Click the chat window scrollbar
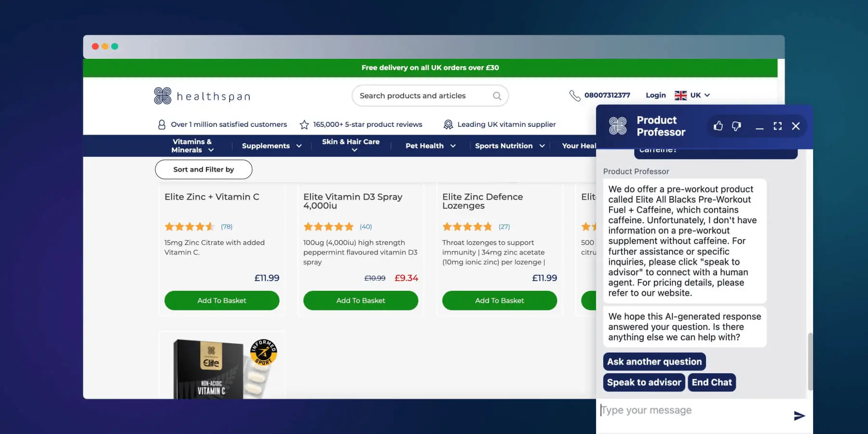 point(810,361)
